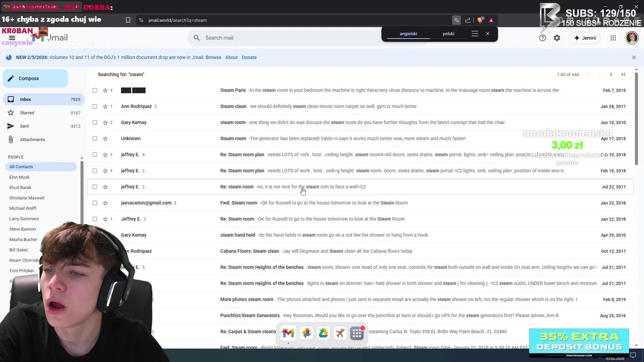Click the browser translate icon
Screen dimensions: 644x362
pos(456,20)
